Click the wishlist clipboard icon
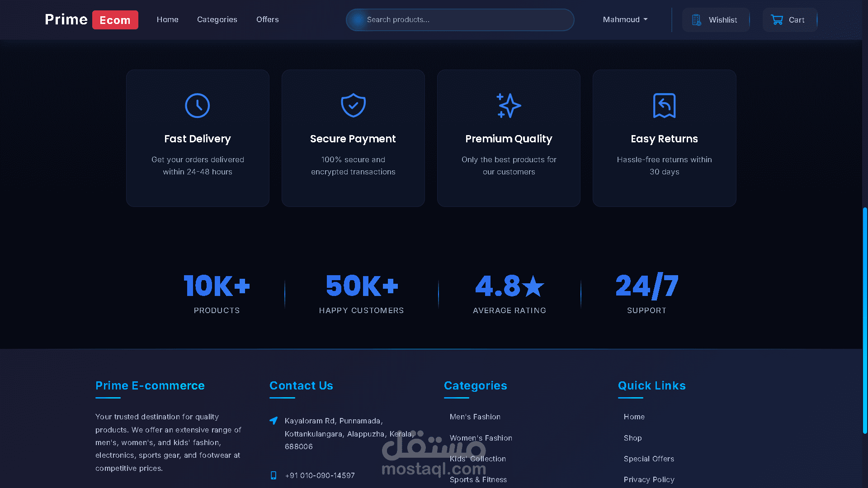This screenshot has width=868, height=488. click(697, 20)
